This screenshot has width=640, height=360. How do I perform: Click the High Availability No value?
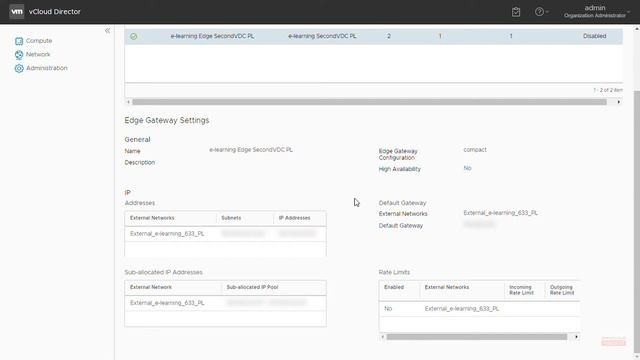[467, 168]
